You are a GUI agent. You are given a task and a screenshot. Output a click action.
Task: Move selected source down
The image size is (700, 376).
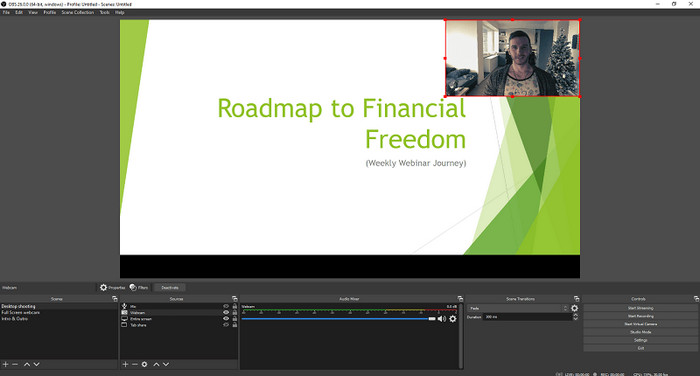(x=166, y=364)
